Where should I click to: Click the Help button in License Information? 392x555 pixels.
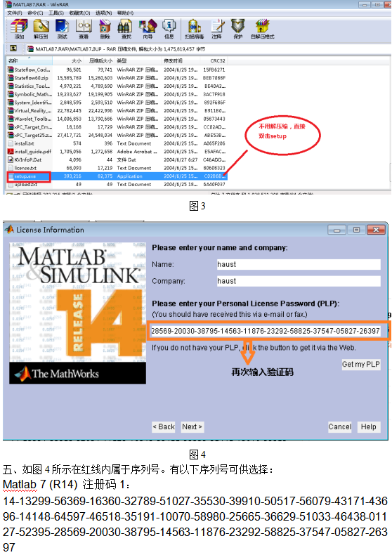(x=369, y=427)
